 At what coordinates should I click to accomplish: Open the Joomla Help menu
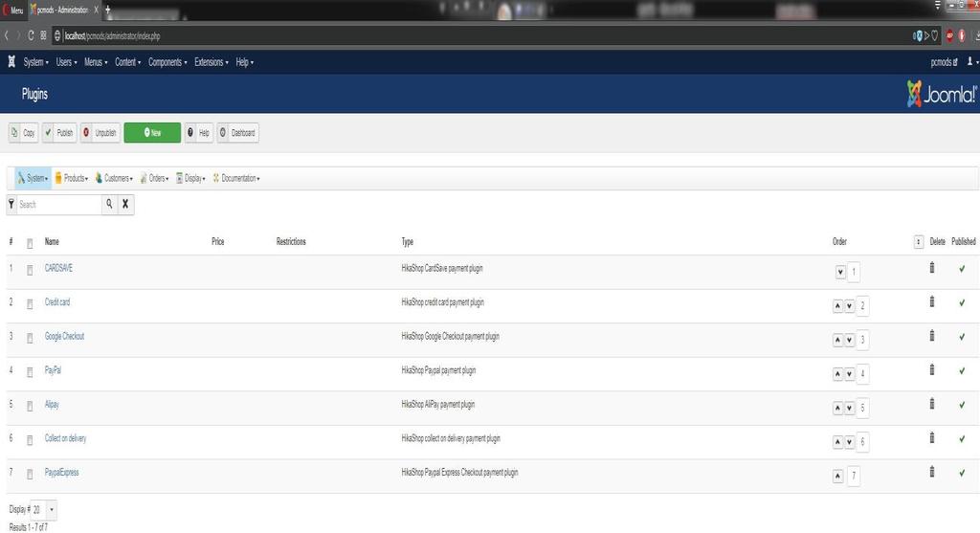click(244, 62)
